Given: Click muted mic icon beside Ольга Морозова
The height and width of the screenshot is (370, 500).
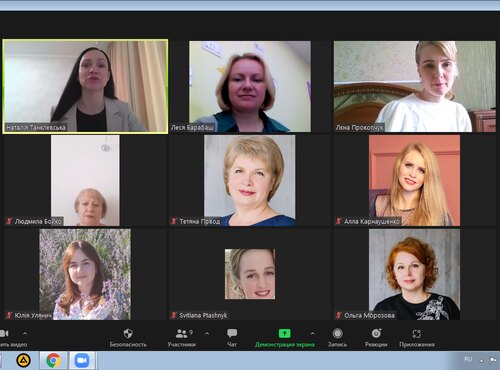Looking at the screenshot, I should point(339,315).
